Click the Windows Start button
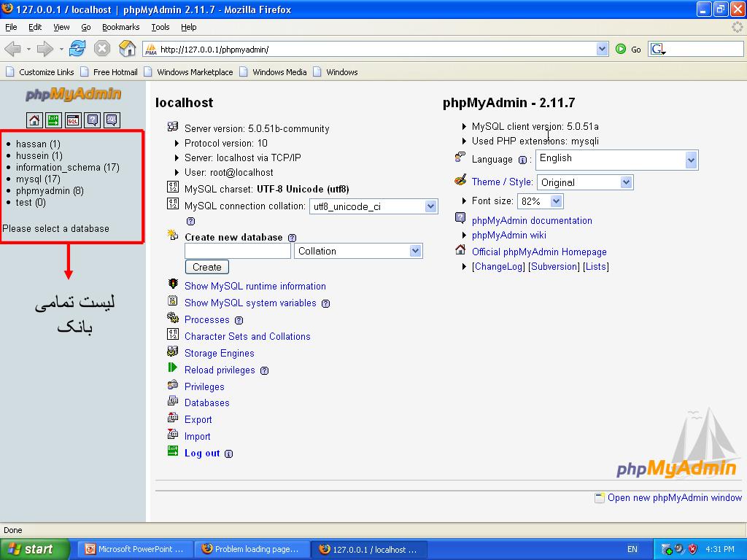This screenshot has width=747, height=560. coord(35,549)
